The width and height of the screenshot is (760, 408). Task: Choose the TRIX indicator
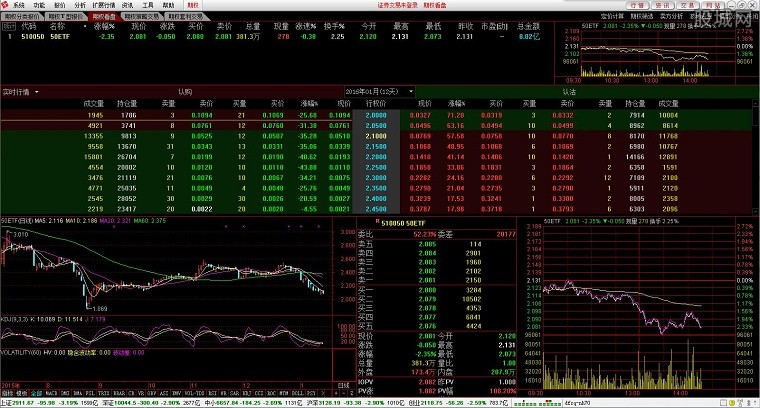[103, 393]
